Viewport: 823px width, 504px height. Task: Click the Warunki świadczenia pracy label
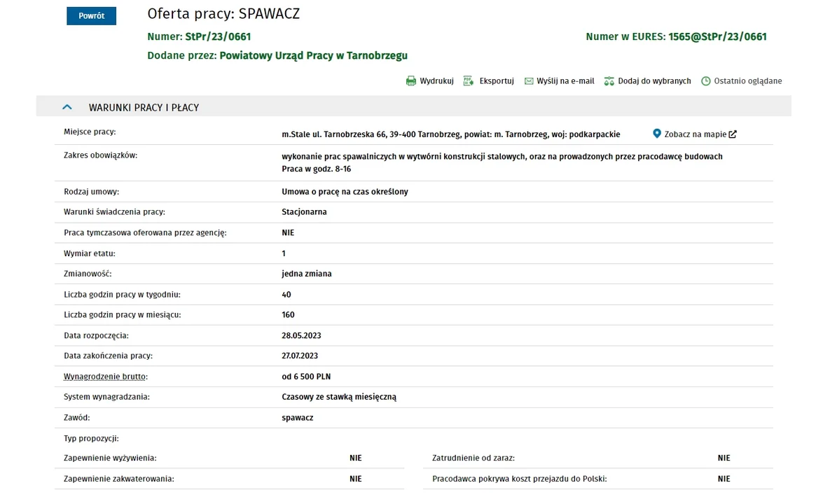point(114,212)
